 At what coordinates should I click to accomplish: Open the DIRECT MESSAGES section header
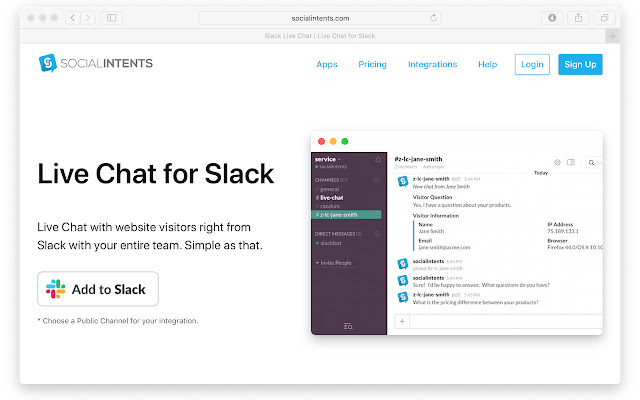tap(338, 234)
